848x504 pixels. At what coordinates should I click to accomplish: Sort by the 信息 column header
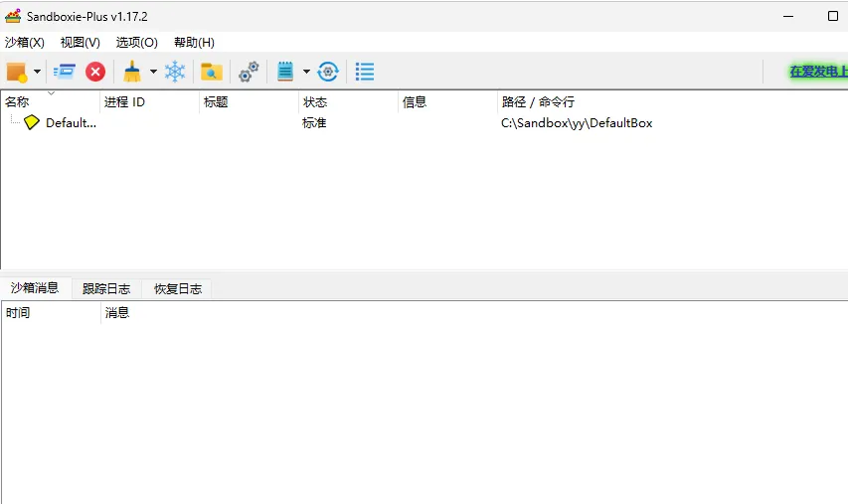coord(447,101)
